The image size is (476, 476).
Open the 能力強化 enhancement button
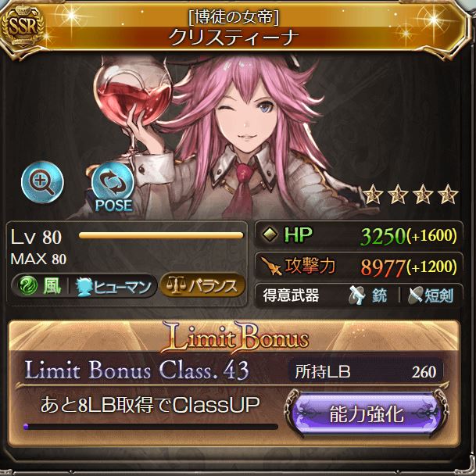point(366,414)
